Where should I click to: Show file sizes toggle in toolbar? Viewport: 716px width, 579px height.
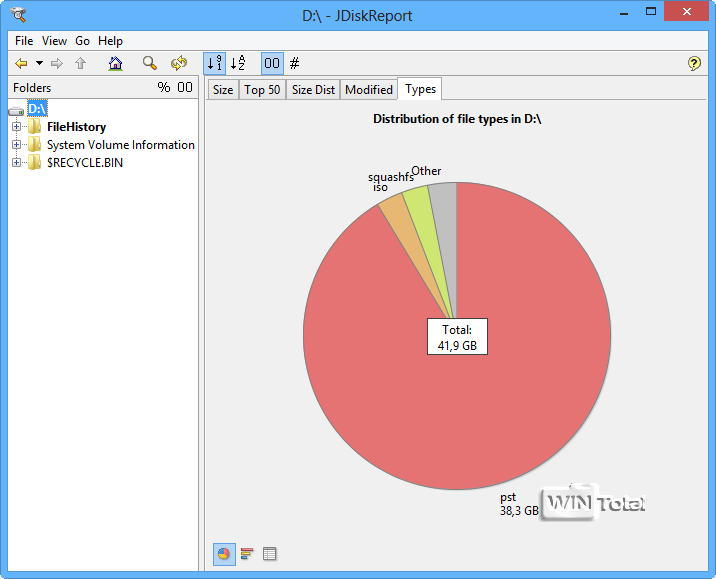(x=272, y=63)
